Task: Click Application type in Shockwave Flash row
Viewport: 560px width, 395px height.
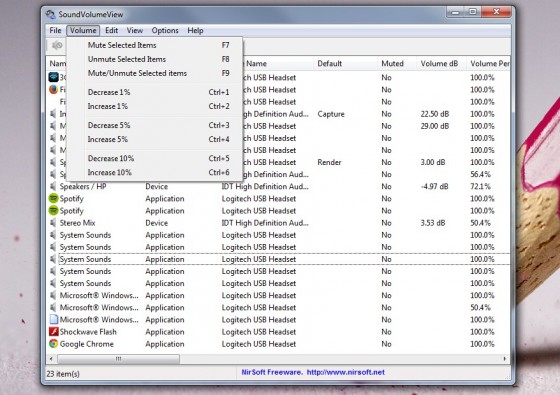Action: click(165, 331)
